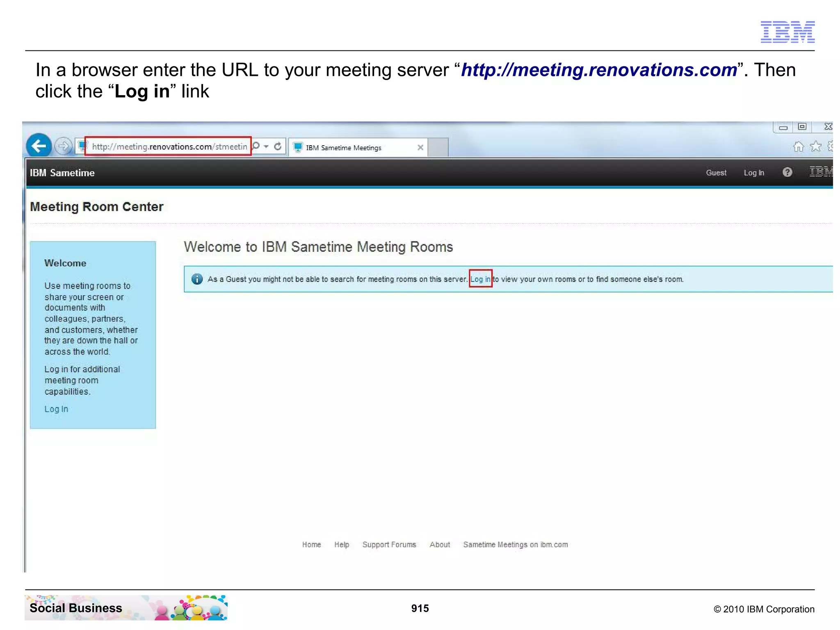Click the About footer link
Image resolution: width=840 pixels, height=630 pixels.
[440, 544]
